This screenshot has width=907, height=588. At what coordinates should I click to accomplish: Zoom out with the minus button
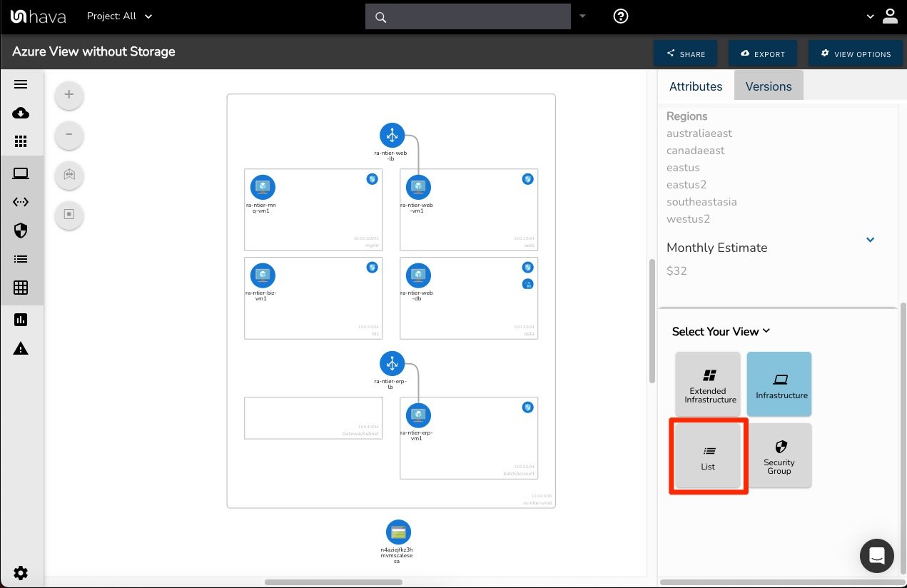[x=69, y=135]
